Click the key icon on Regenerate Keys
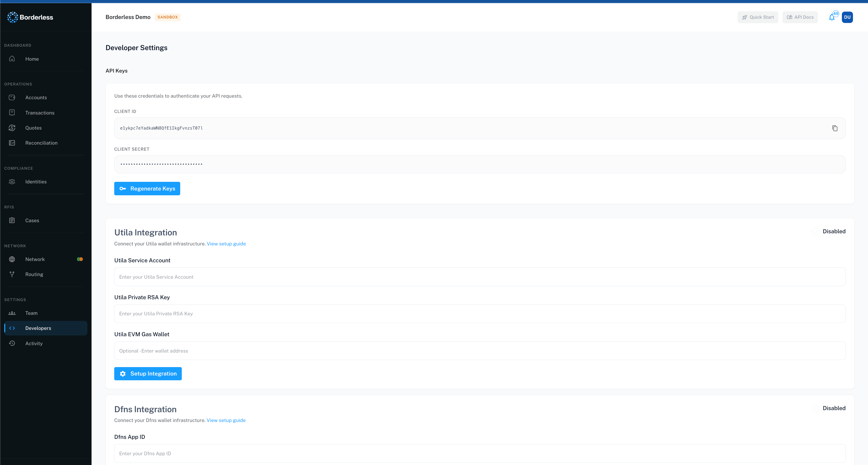Screen dimensions: 868x465 123,189
